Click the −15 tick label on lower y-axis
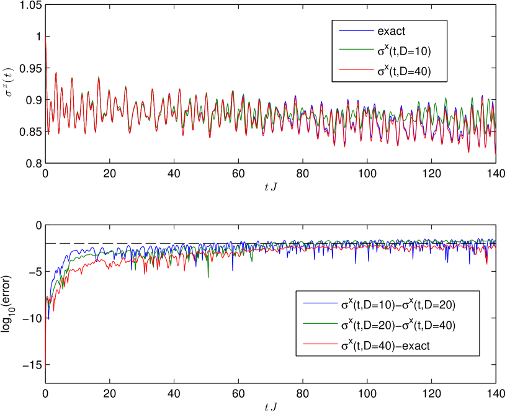515x420 pixels. click(32, 365)
